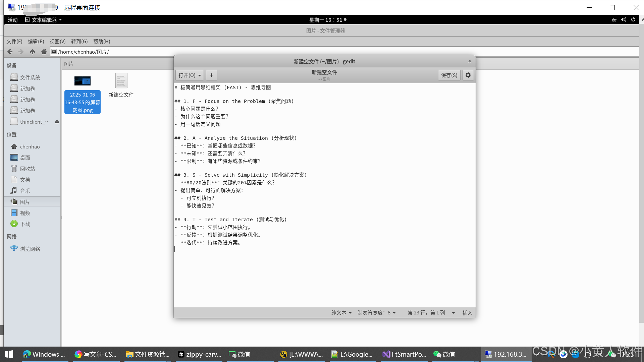Open the system power menu icon
The width and height of the screenshot is (644, 362).
(x=633, y=20)
